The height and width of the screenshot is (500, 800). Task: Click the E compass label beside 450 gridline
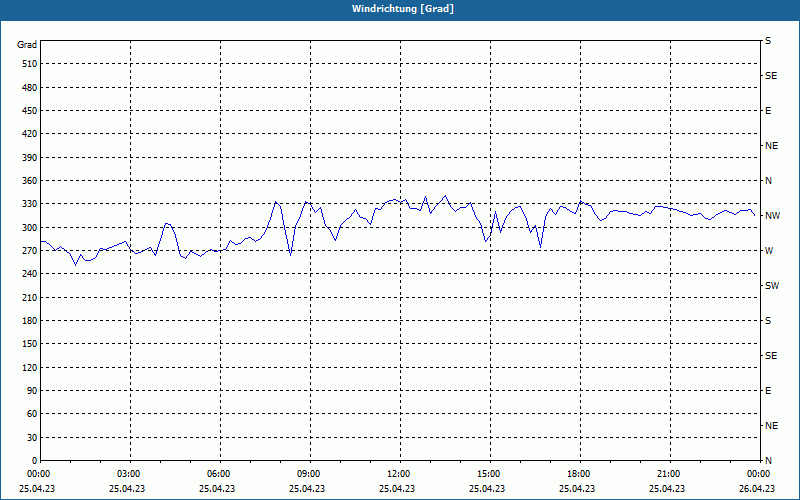pos(768,111)
